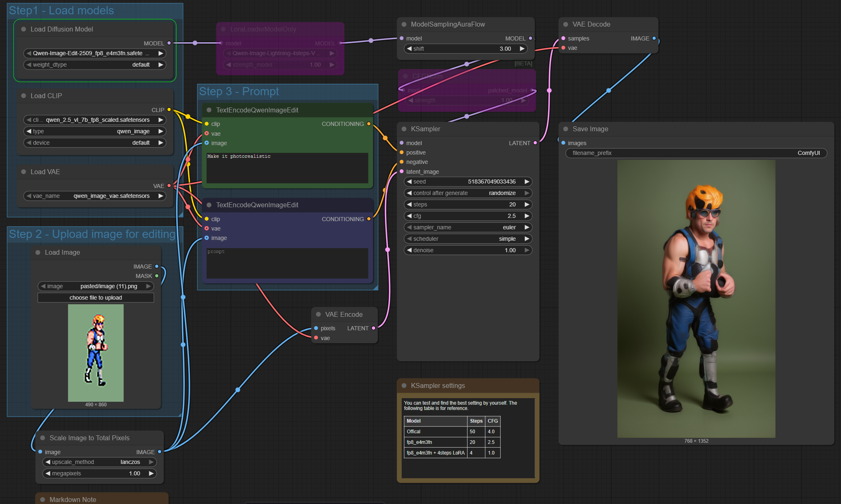This screenshot has width=841, height=504.
Task: Click CONDITIONING output on green text encode node
Action: (x=369, y=124)
